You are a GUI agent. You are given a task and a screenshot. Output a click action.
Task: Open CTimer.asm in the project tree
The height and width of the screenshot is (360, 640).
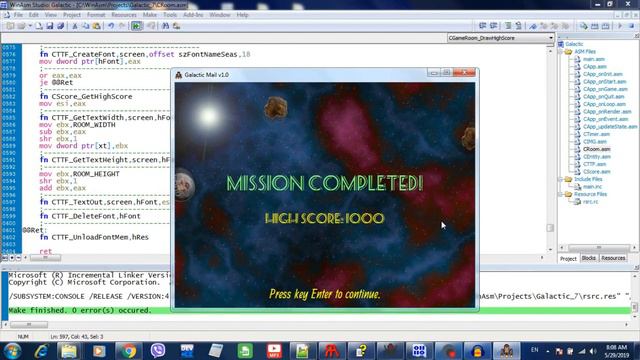tap(596, 134)
